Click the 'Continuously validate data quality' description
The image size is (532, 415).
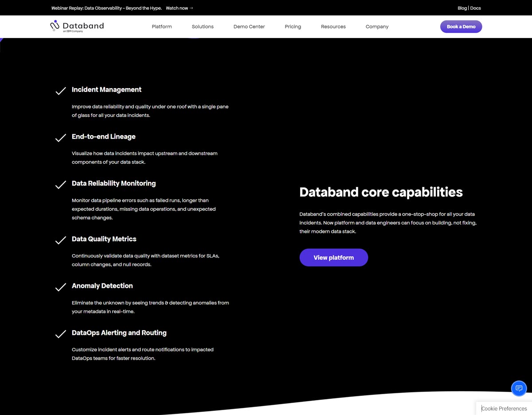click(146, 260)
